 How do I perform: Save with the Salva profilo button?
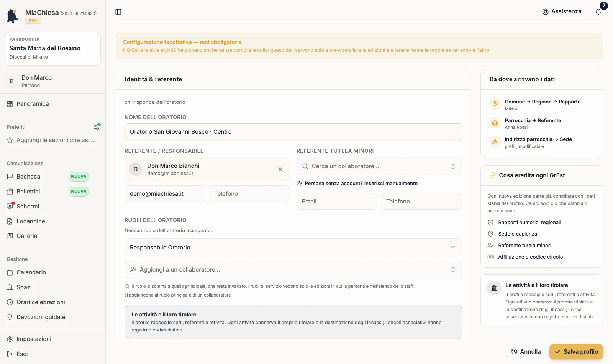576,352
